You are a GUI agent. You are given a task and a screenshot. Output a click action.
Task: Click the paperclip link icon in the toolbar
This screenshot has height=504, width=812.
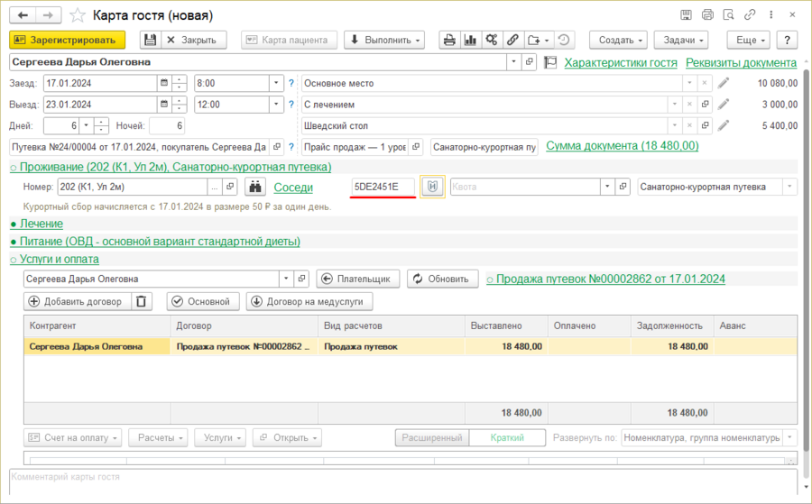[512, 40]
